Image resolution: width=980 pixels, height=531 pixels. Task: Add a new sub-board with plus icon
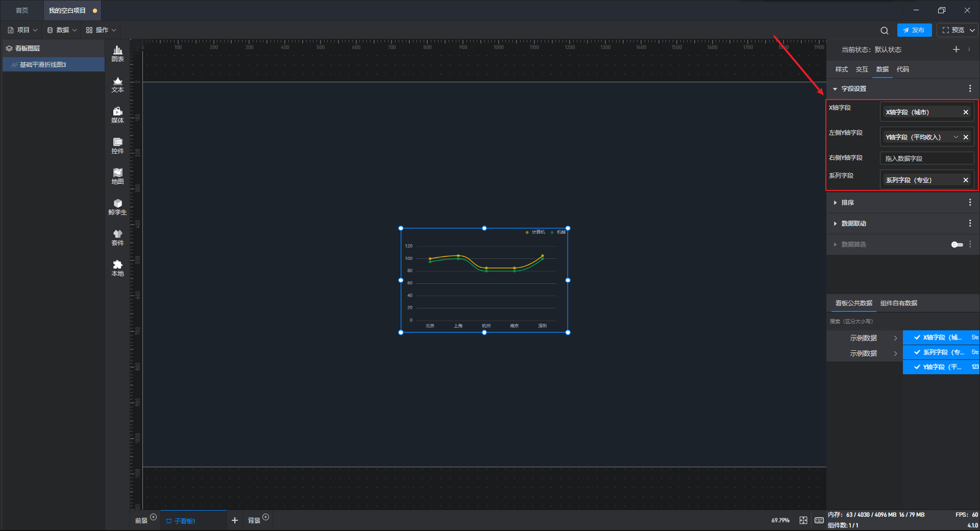click(x=235, y=520)
